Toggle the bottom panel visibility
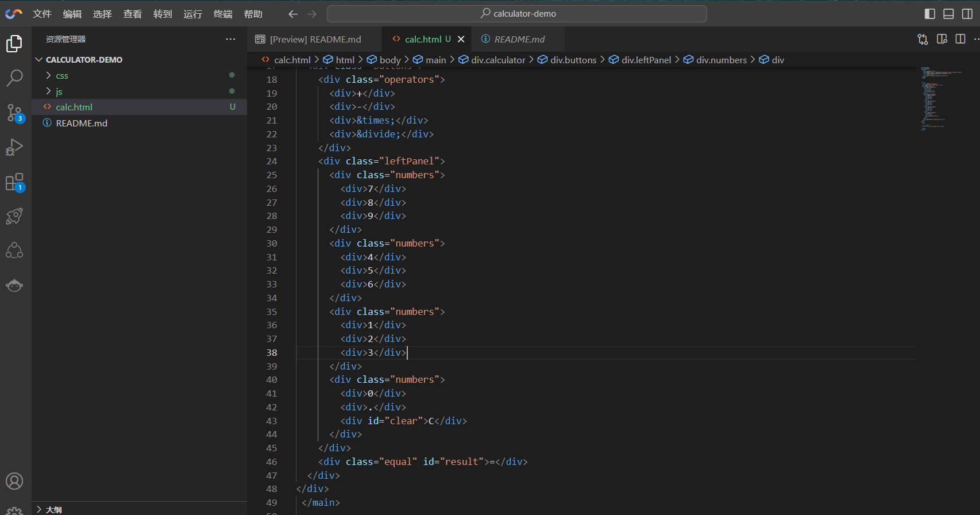 (x=949, y=14)
